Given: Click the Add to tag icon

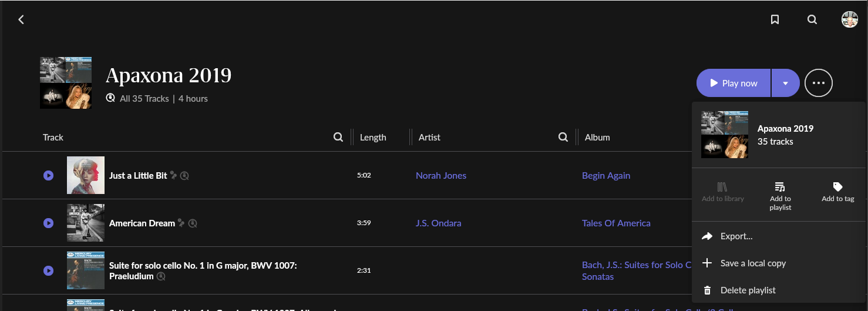Looking at the screenshot, I should (838, 187).
